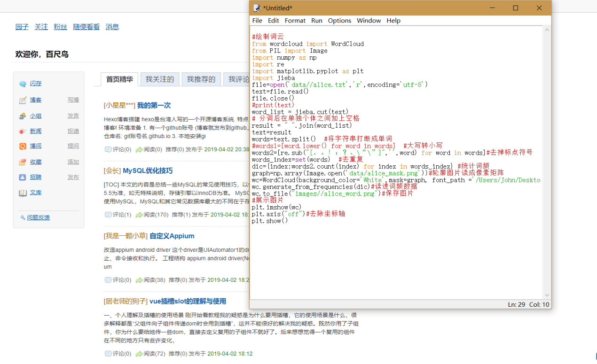Click the 投递 link beside 新闻
The image size is (597, 364).
pos(73,131)
